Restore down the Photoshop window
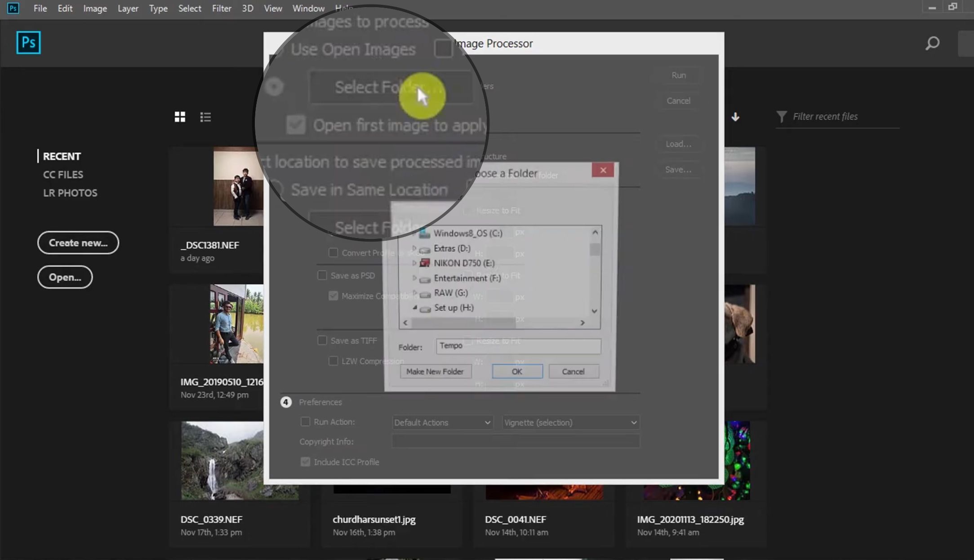This screenshot has height=560, width=974. (x=953, y=7)
